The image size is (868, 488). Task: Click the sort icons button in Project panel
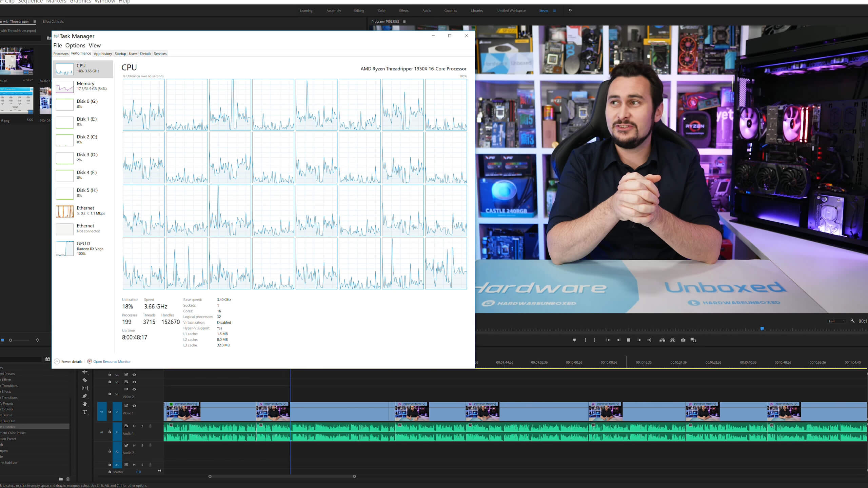click(x=37, y=340)
